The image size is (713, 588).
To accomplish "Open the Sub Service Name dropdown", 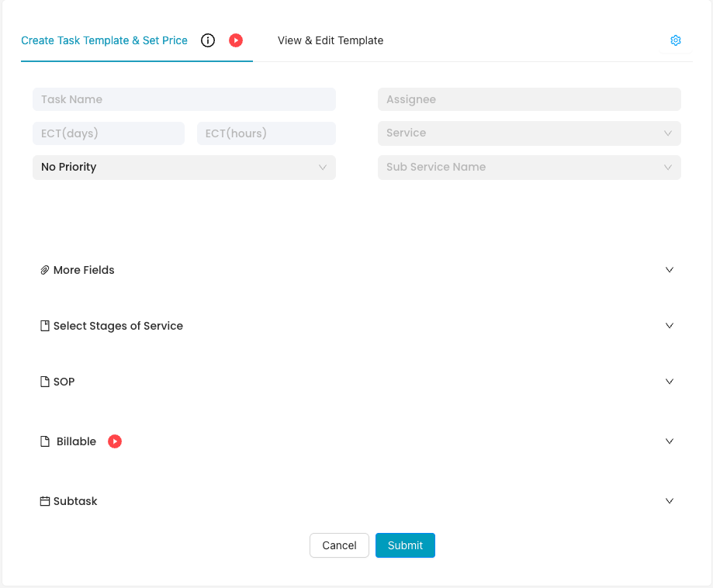I will click(x=528, y=167).
